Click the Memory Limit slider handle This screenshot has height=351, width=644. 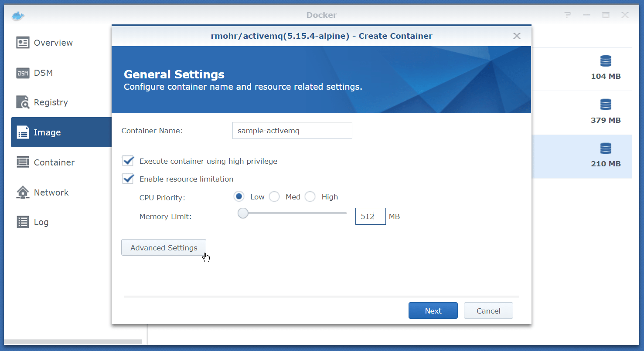(x=243, y=213)
